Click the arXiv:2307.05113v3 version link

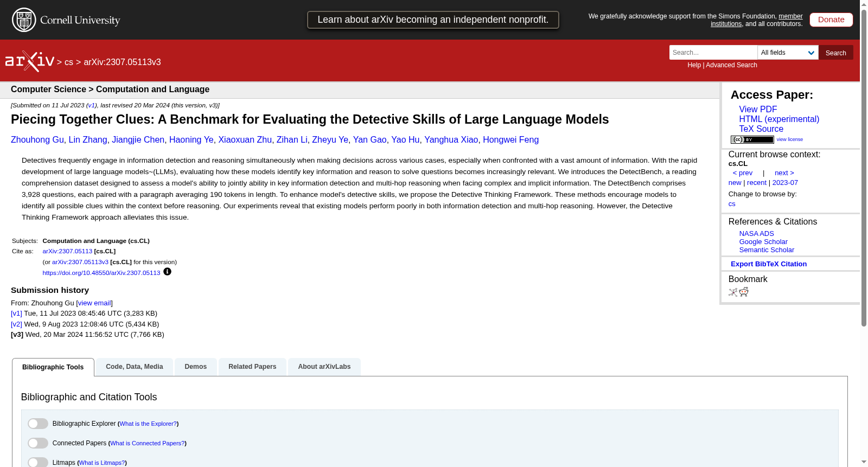(x=80, y=262)
